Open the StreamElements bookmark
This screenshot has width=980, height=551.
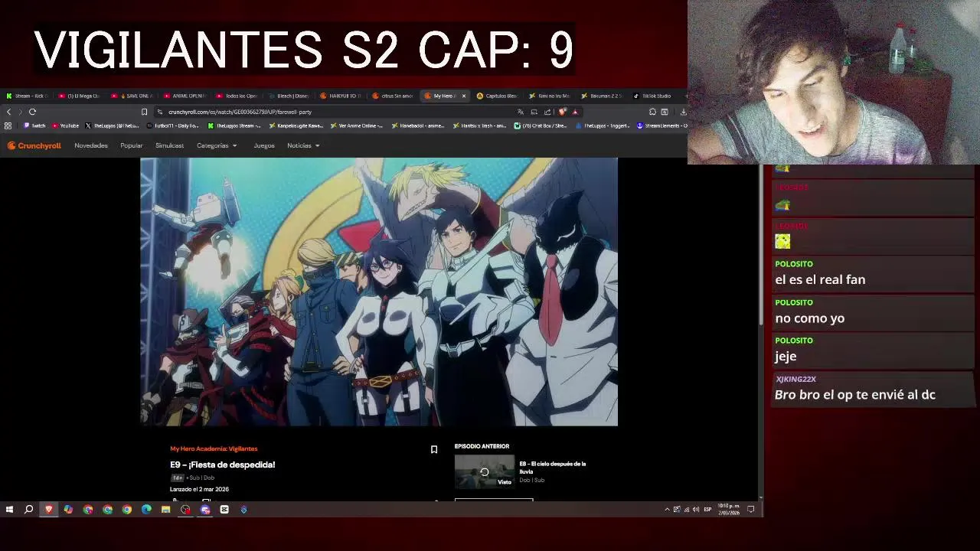tap(662, 126)
